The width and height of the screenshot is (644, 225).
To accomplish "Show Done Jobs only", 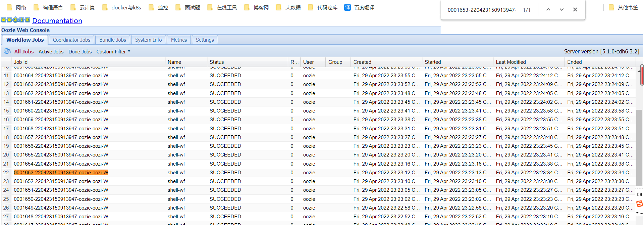I will point(80,51).
